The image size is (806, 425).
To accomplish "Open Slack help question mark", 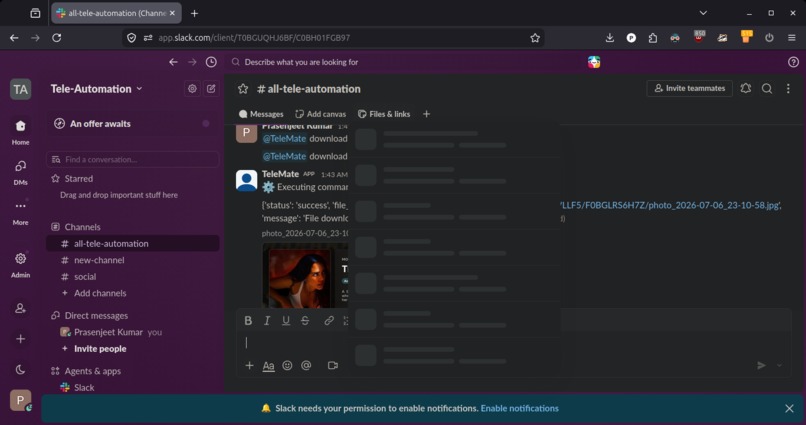I will pyautogui.click(x=793, y=62).
